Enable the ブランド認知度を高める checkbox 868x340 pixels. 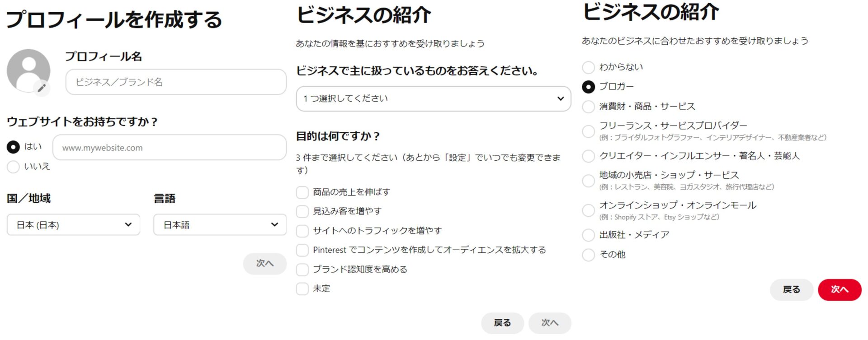click(302, 270)
